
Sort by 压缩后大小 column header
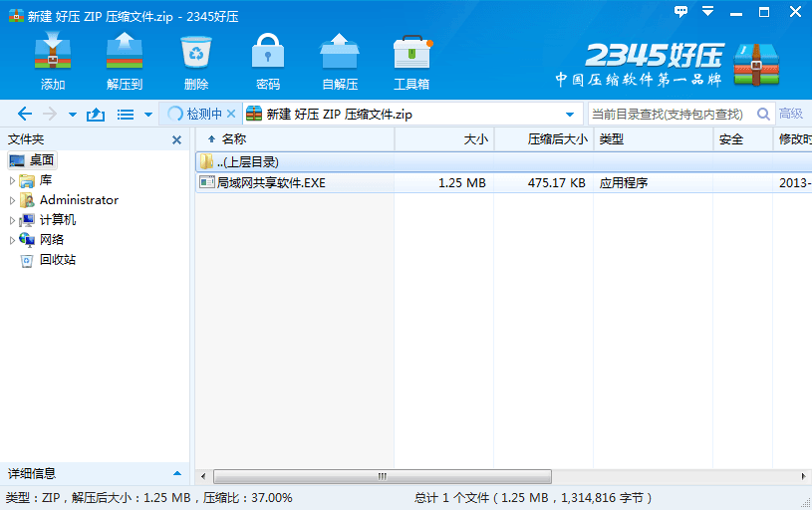[x=544, y=139]
